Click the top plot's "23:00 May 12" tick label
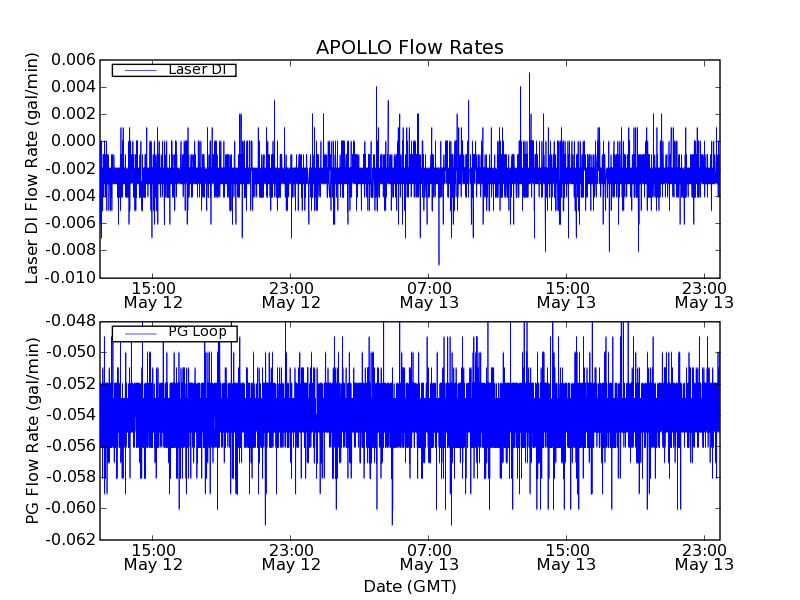Viewport: 800px width, 600px height. pyautogui.click(x=291, y=294)
